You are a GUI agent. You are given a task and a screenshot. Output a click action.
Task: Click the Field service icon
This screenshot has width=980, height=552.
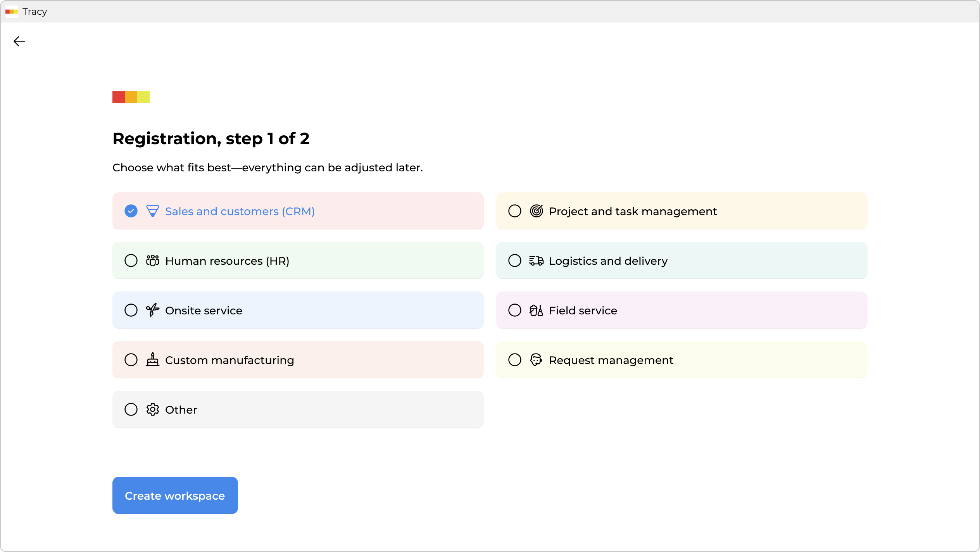point(536,310)
